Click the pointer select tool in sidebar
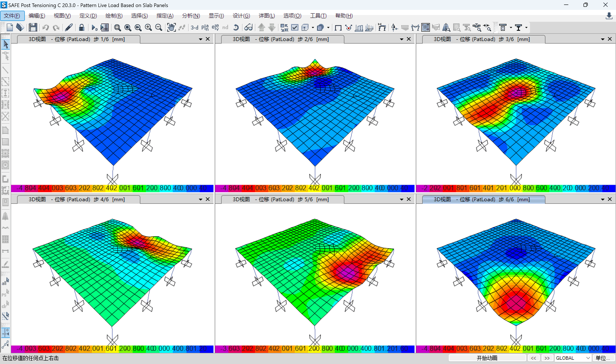 pos(6,44)
